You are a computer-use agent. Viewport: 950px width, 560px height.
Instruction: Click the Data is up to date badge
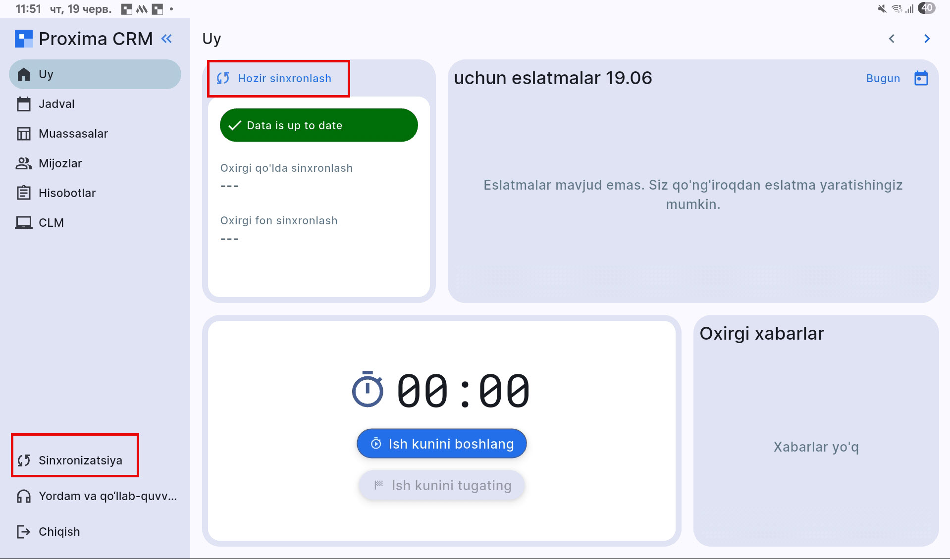coord(318,125)
